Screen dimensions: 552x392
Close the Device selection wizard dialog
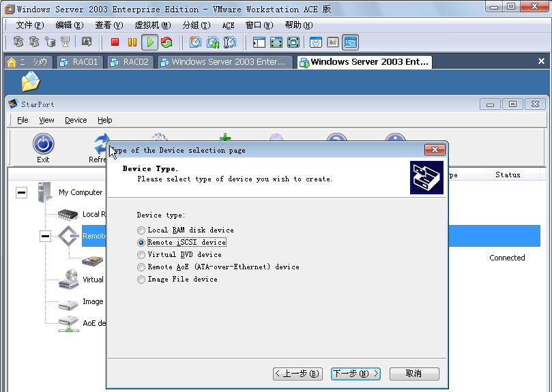435,150
